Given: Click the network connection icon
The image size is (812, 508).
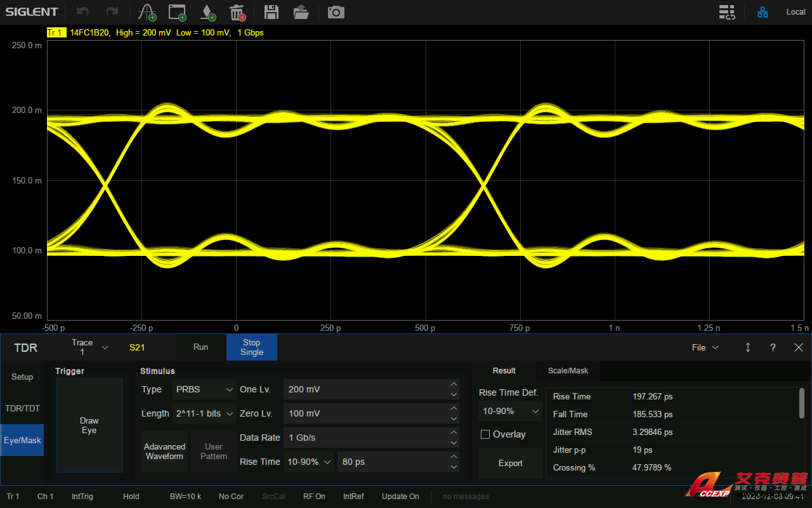Looking at the screenshot, I should (x=763, y=12).
